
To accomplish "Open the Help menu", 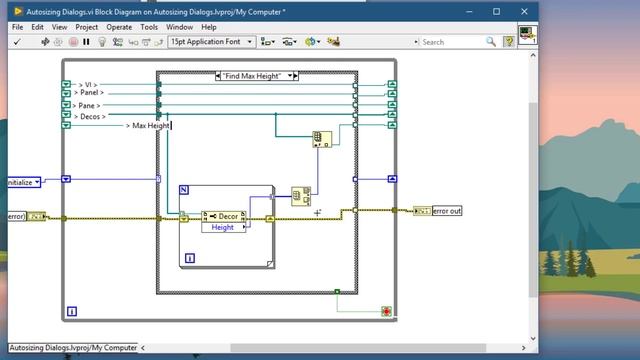I will [209, 27].
